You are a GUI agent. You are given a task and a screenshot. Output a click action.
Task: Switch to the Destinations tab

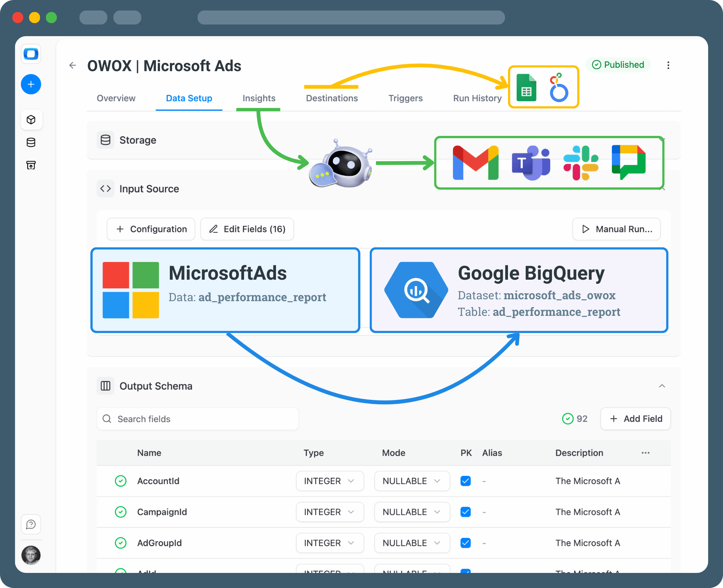tap(332, 98)
